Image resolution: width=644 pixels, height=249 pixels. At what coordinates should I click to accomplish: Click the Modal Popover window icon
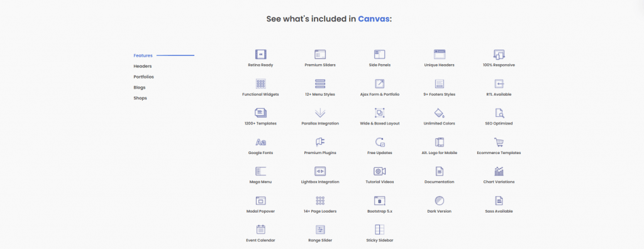(x=260, y=201)
